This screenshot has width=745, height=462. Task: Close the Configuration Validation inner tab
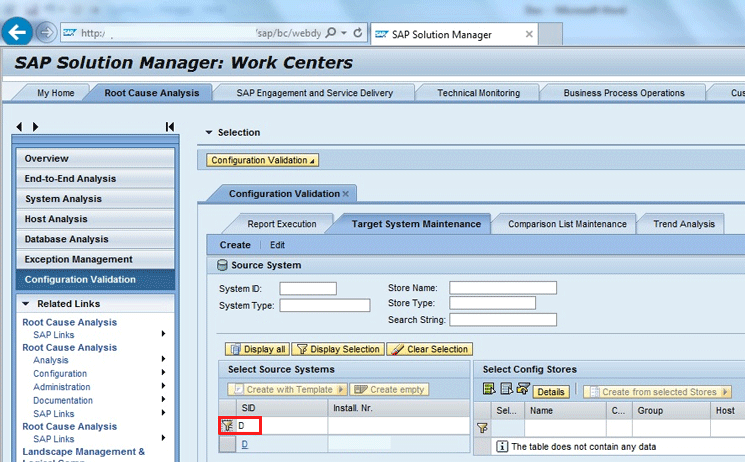pyautogui.click(x=346, y=194)
